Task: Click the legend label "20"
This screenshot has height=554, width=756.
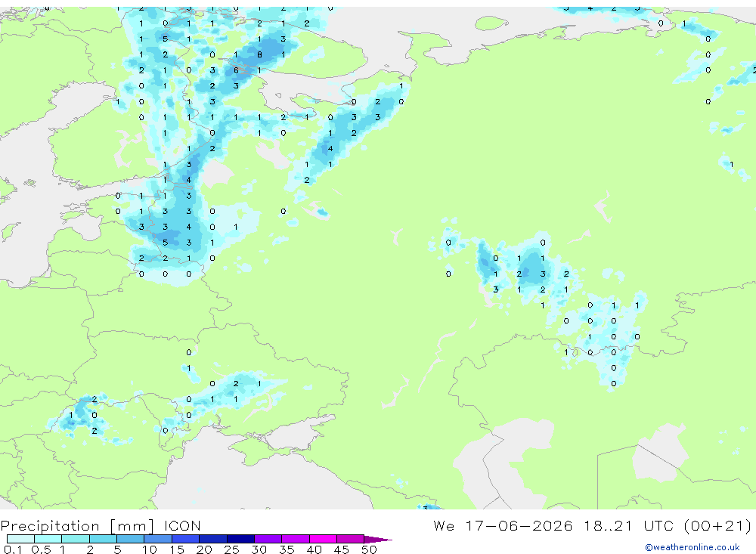Action: click(x=204, y=549)
